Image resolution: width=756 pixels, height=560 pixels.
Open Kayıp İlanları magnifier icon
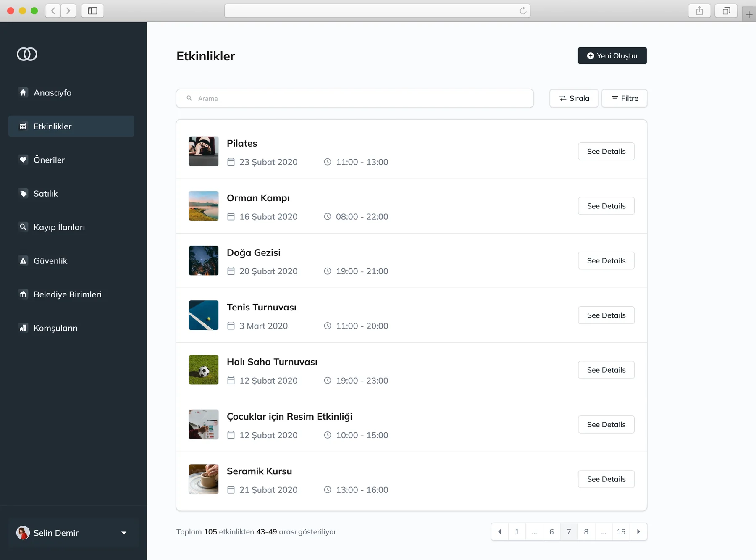click(23, 227)
